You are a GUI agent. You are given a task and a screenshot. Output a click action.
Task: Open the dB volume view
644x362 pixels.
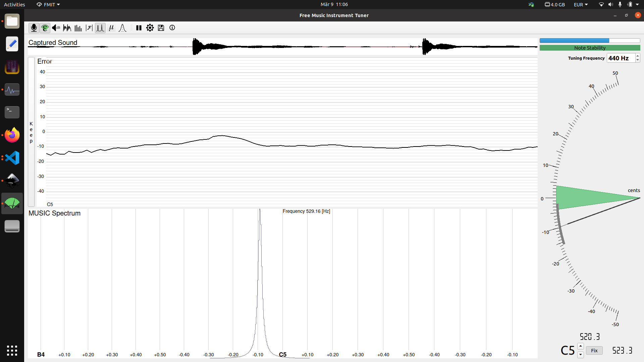[56, 28]
